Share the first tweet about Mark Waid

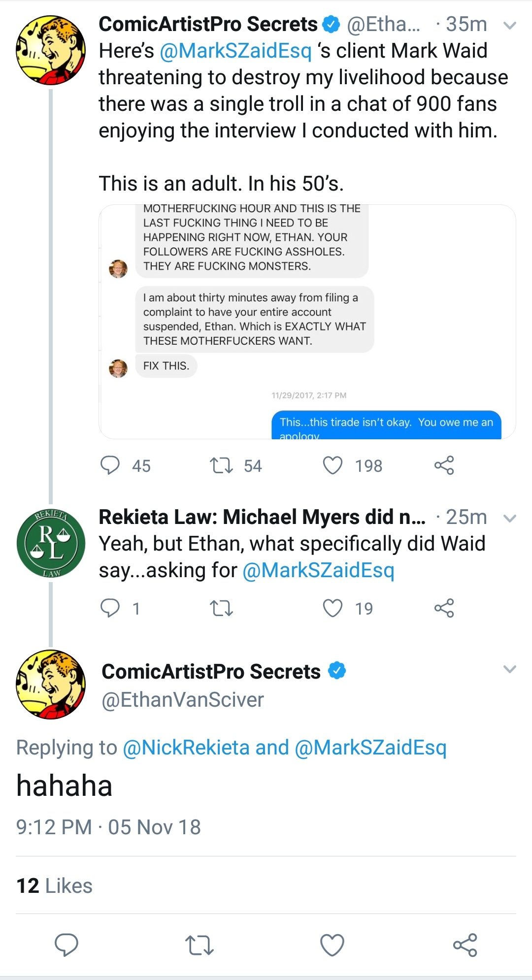coord(444,465)
